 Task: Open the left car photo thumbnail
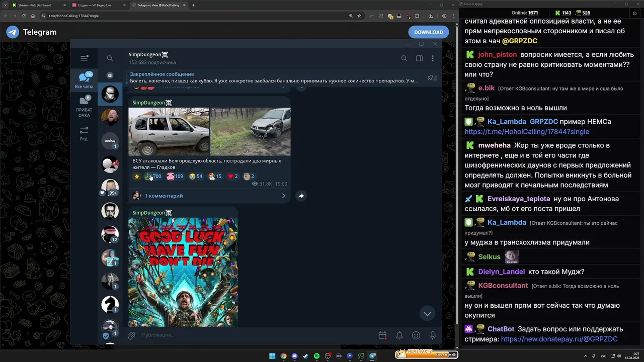[x=169, y=132]
